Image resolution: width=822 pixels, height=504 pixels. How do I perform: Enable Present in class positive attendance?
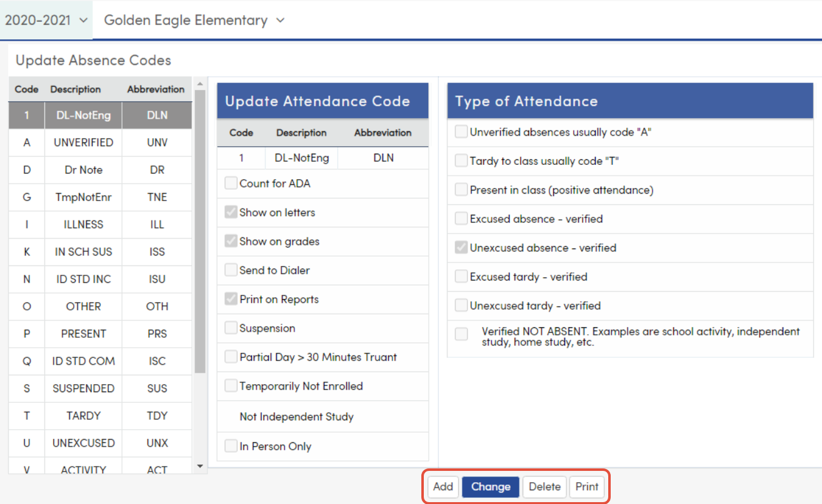click(461, 190)
